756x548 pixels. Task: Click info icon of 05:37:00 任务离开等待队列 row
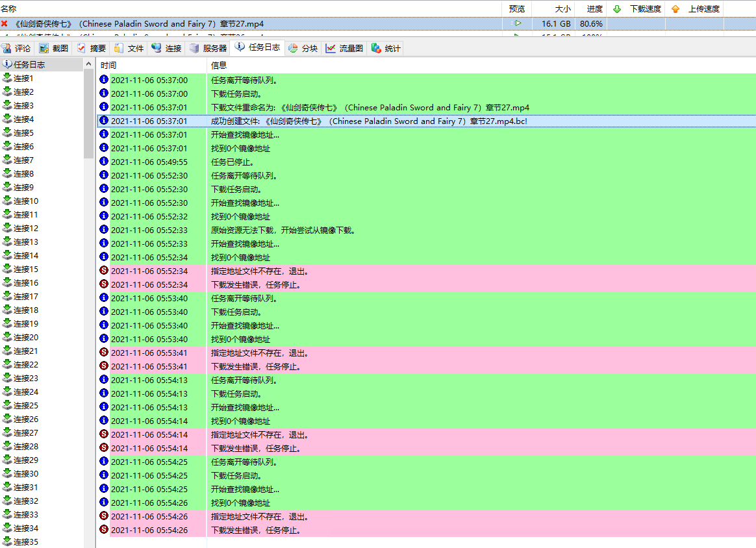104,79
